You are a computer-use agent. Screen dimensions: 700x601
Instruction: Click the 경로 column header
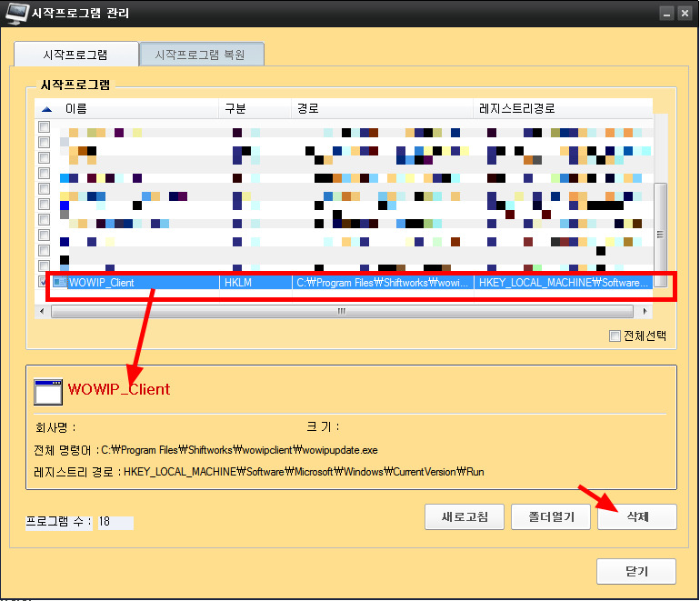point(382,109)
